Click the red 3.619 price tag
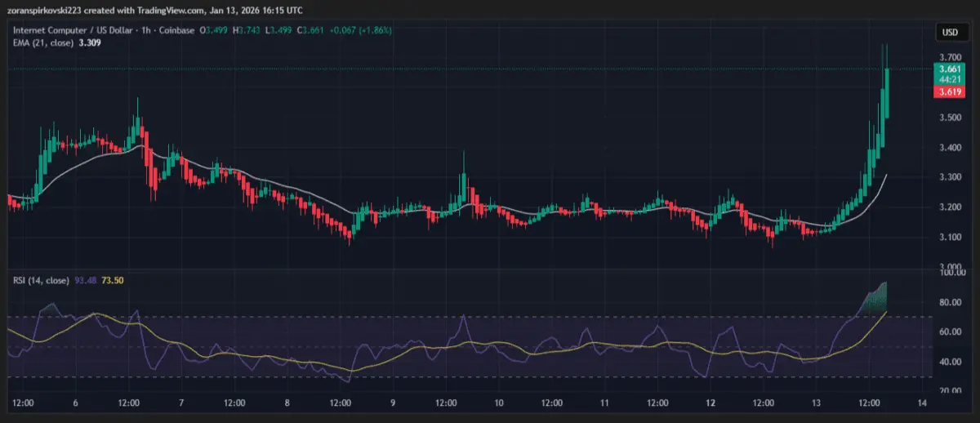Image resolution: width=980 pixels, height=423 pixels. (x=950, y=93)
